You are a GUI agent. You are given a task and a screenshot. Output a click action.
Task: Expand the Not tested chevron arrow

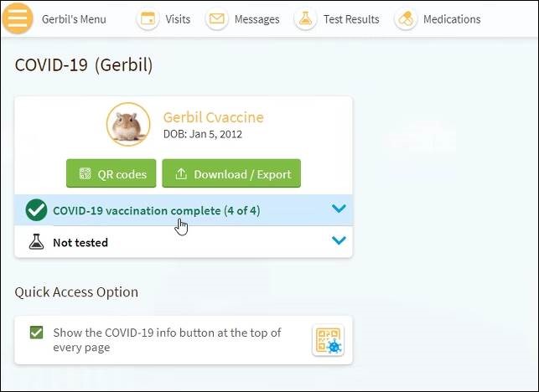coord(339,241)
